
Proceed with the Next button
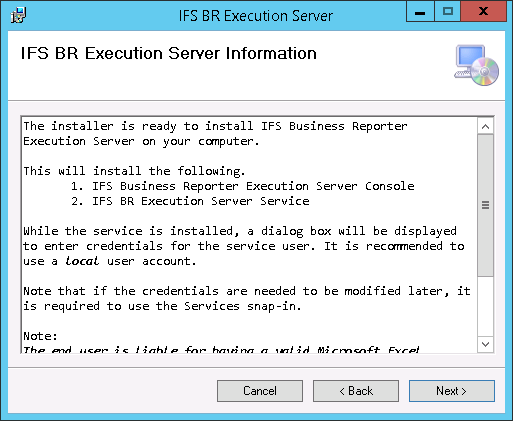tap(452, 391)
